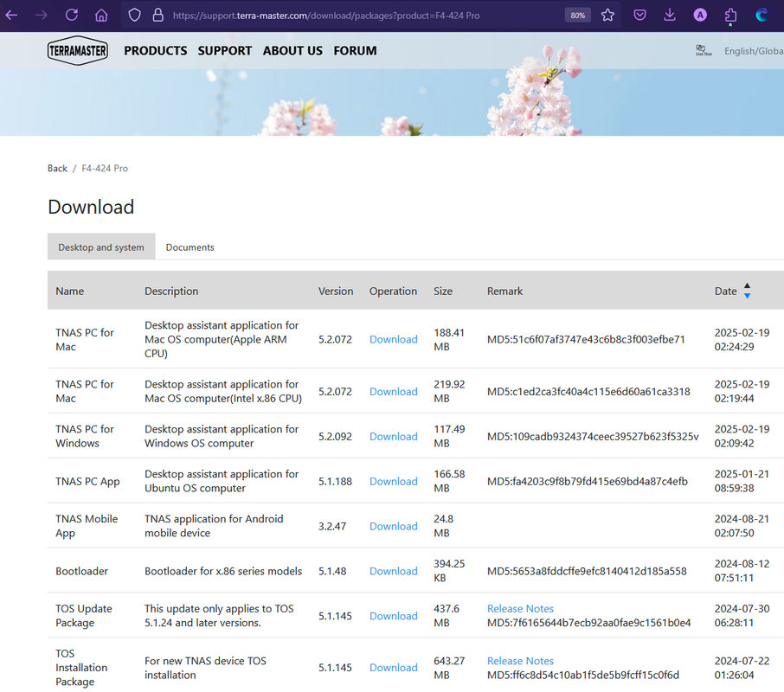Click the Operation column header
The image size is (784, 692).
[x=393, y=291]
